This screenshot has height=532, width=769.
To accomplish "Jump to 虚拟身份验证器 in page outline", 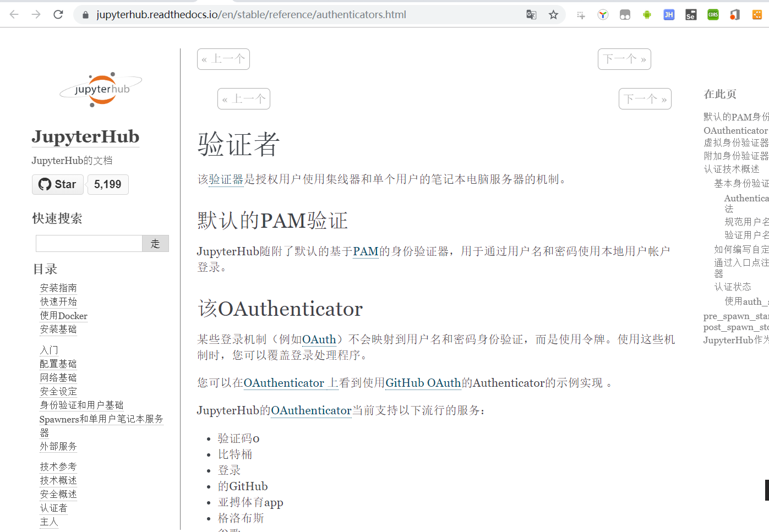I will click(x=736, y=142).
